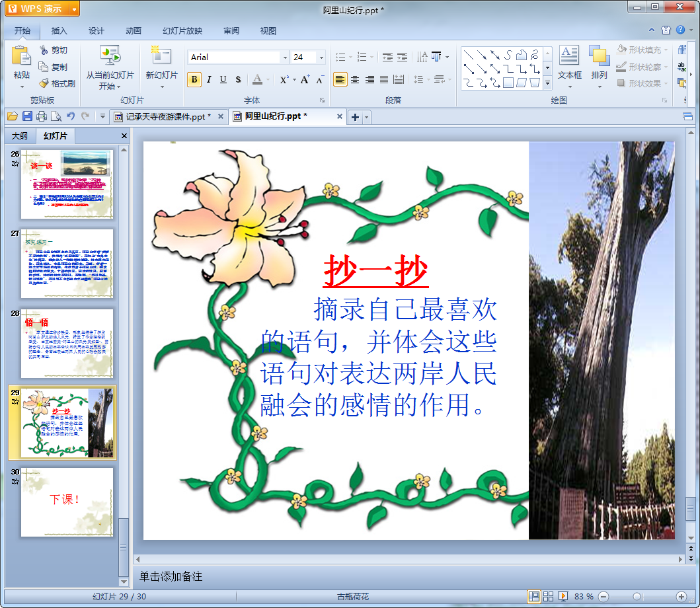Close the 阿里山纪行.ppt document tab
Viewport: 700px width, 608px height.
339,116
